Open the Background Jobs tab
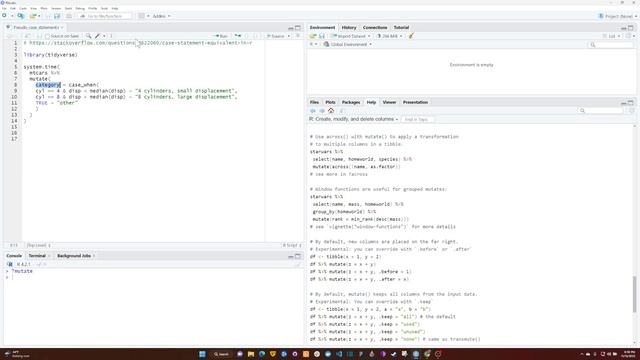The image size is (640, 360). (74, 256)
